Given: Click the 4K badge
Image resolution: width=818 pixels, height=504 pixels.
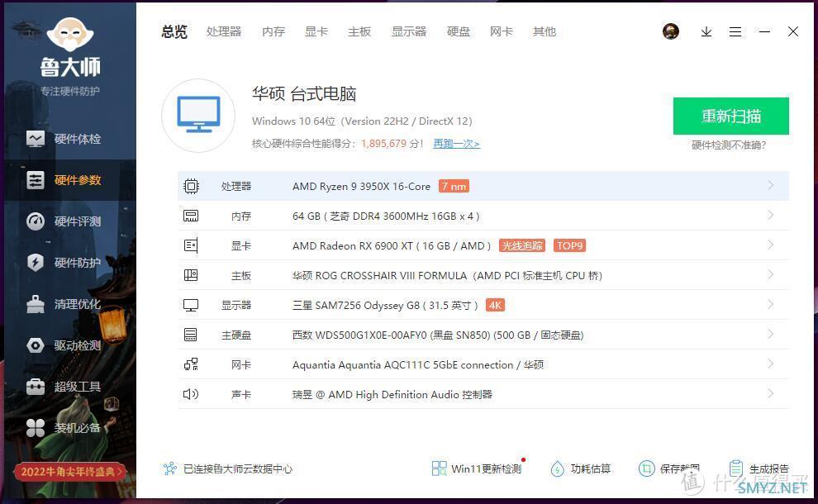Looking at the screenshot, I should 495,305.
